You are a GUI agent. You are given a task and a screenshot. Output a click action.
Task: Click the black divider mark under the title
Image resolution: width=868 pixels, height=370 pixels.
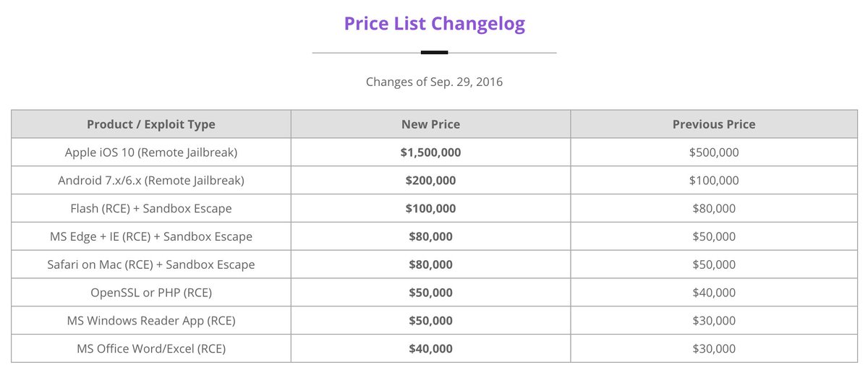434,52
